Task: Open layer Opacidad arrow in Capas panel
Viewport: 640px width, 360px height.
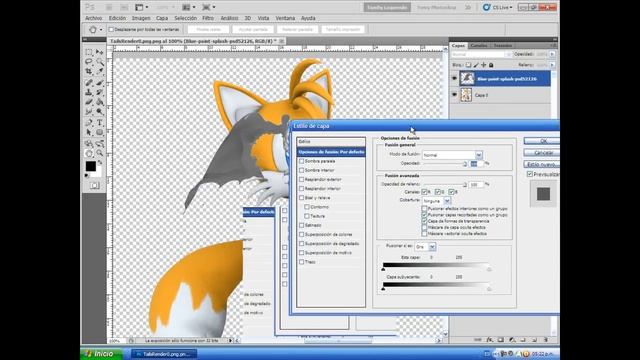Action: point(552,54)
